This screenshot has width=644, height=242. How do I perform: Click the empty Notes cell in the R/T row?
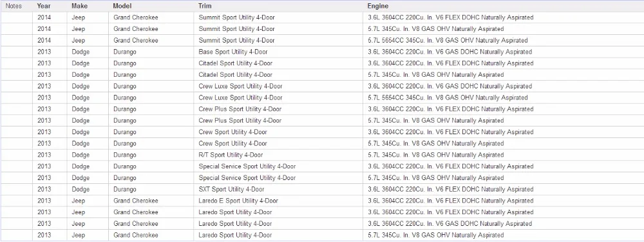pyautogui.click(x=17, y=155)
